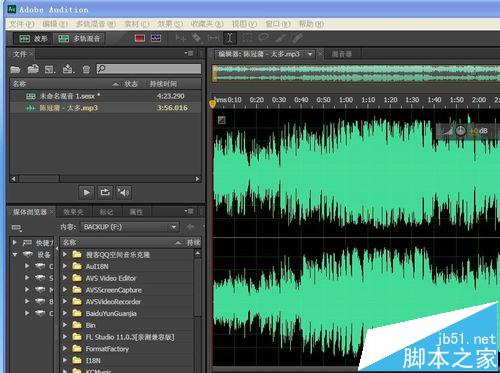
Task: Click the Open File folder icon in Files panel
Action: click(15, 69)
